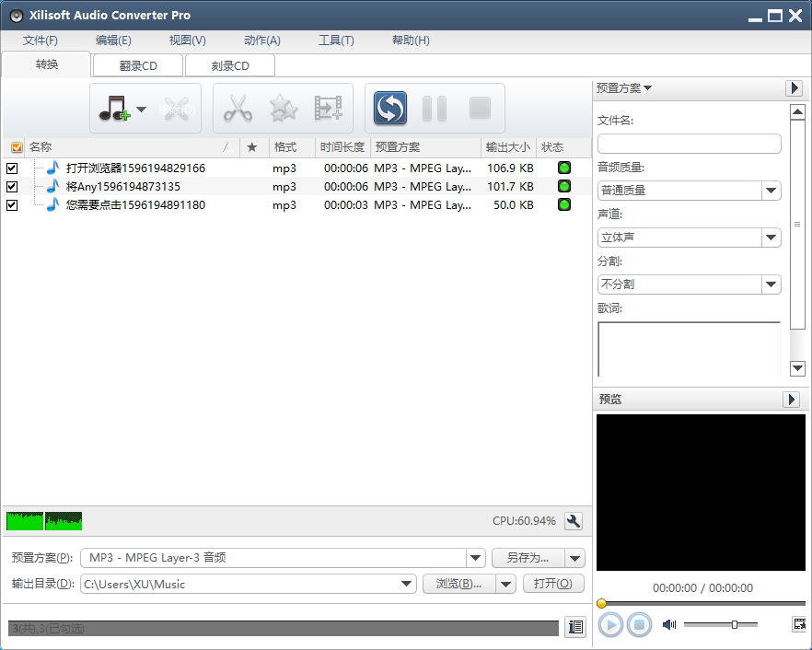Open the 工具(T) menu
The width and height of the screenshot is (812, 650).
click(336, 41)
